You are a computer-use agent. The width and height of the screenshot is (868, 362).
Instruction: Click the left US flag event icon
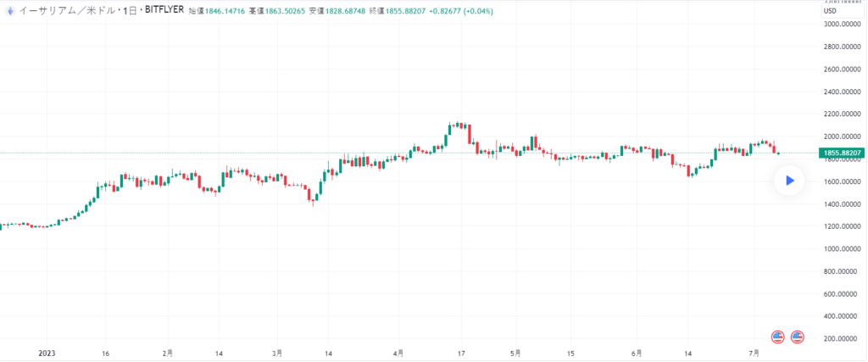pyautogui.click(x=778, y=337)
